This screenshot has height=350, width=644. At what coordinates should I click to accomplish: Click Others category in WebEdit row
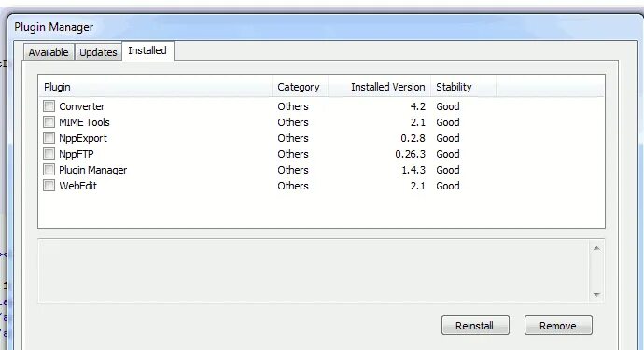293,186
